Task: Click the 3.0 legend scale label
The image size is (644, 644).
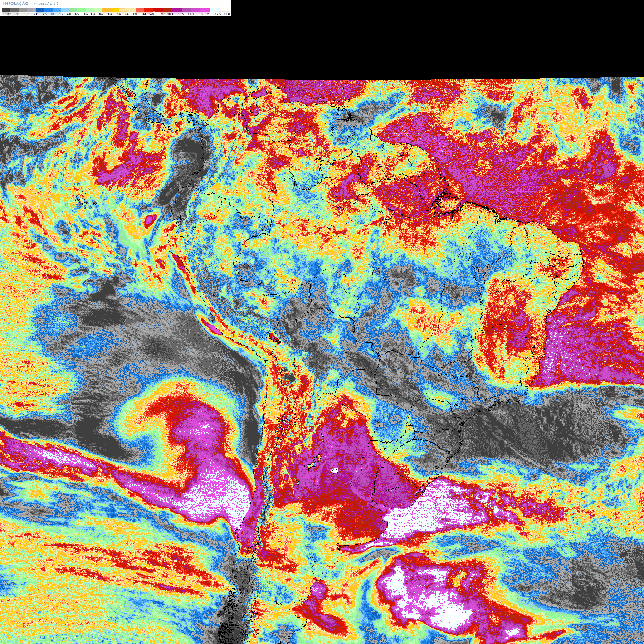Action: (52, 14)
